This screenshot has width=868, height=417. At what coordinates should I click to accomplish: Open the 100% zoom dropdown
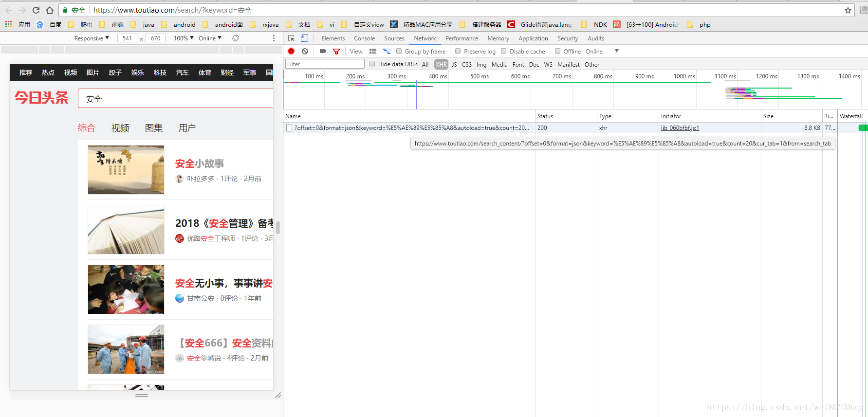click(184, 38)
